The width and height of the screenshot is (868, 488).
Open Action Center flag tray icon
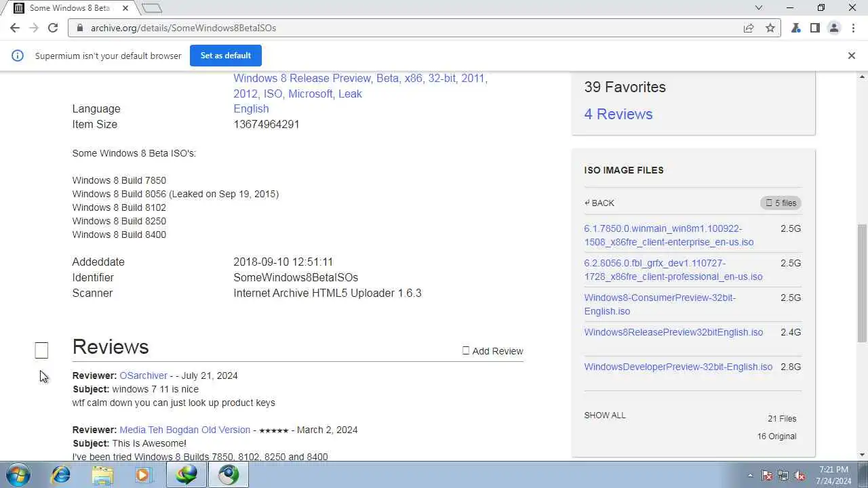(x=767, y=475)
